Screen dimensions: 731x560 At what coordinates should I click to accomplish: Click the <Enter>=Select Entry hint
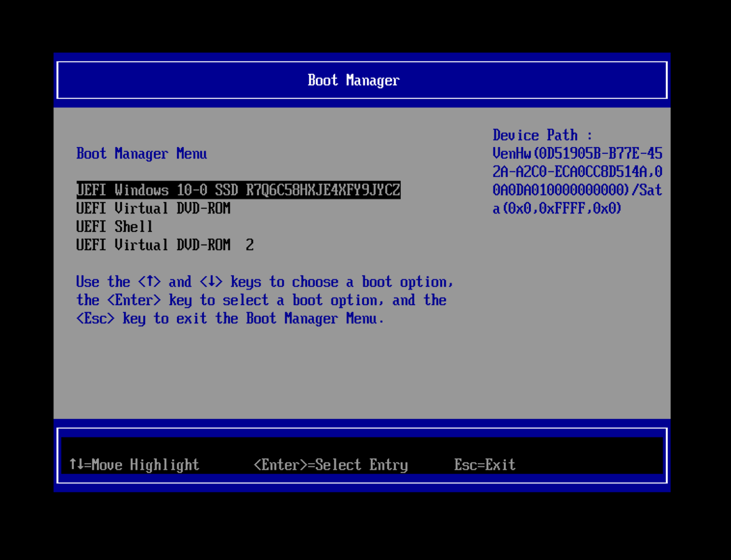tap(330, 464)
